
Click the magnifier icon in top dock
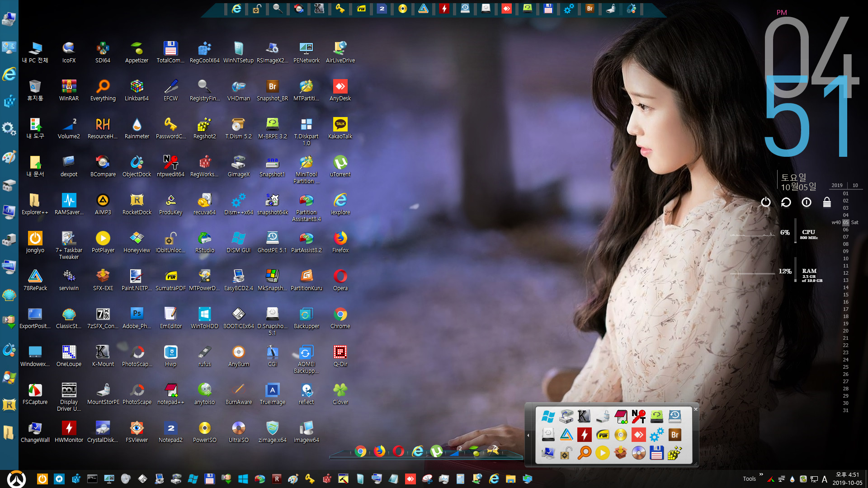tap(278, 9)
